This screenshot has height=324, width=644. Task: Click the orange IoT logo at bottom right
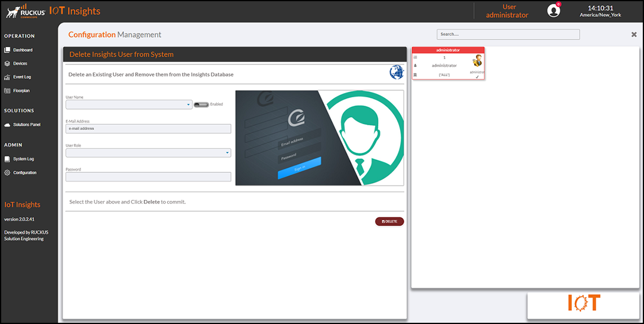coord(584,303)
